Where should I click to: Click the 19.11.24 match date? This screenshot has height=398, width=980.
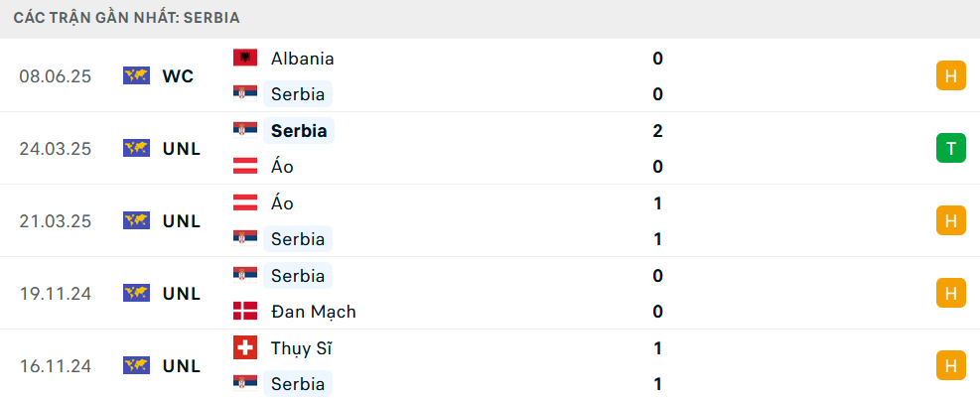click(56, 294)
